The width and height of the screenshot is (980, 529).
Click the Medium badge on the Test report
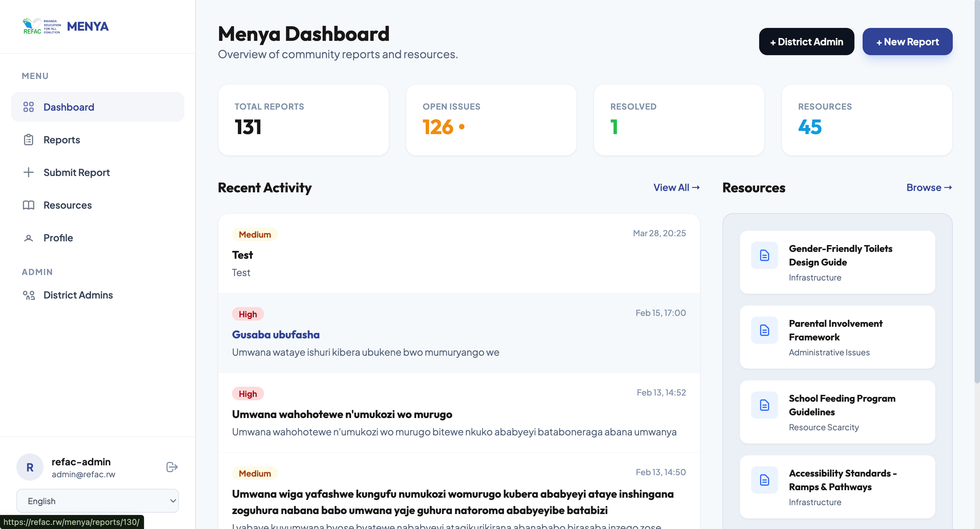[x=255, y=235]
